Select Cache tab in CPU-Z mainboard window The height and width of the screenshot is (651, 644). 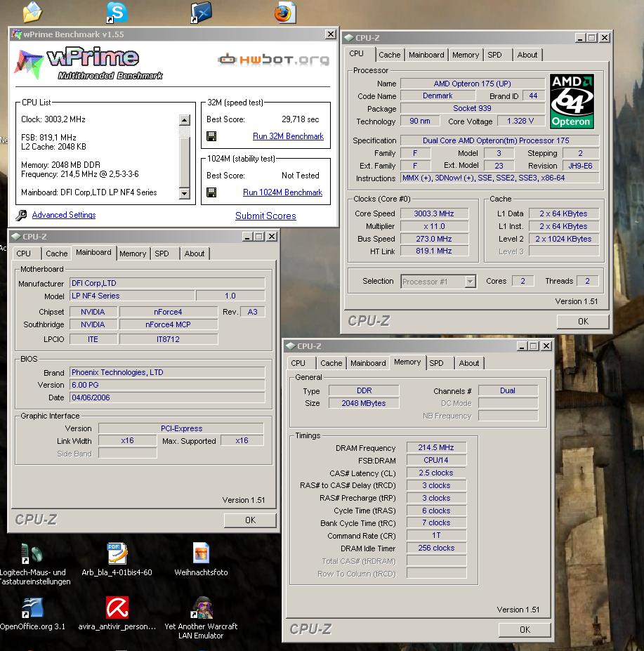click(56, 254)
